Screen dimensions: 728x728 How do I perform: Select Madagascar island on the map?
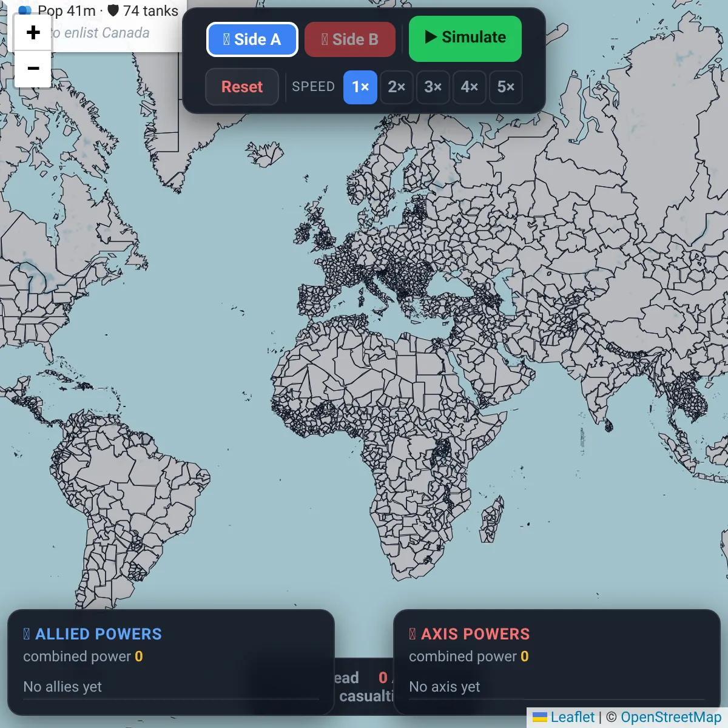492,519
